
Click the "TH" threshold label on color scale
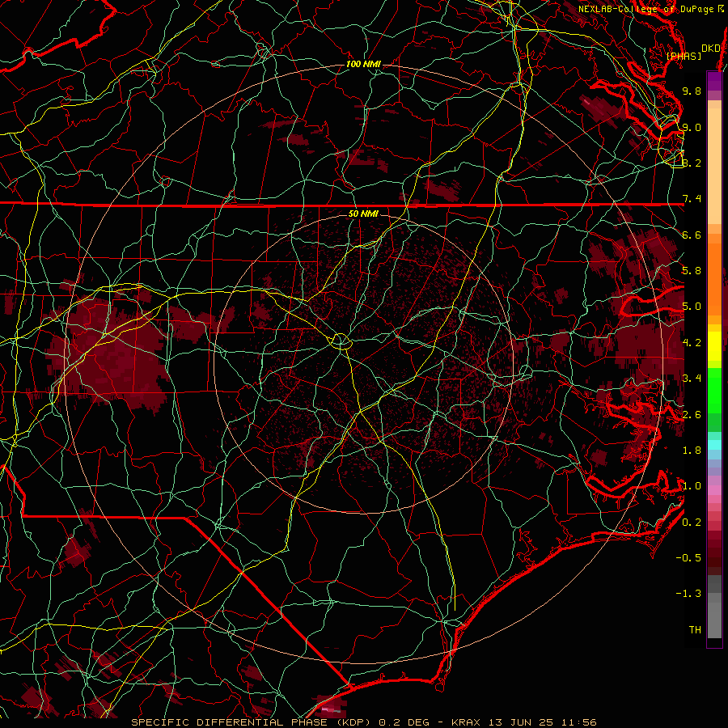point(695,630)
